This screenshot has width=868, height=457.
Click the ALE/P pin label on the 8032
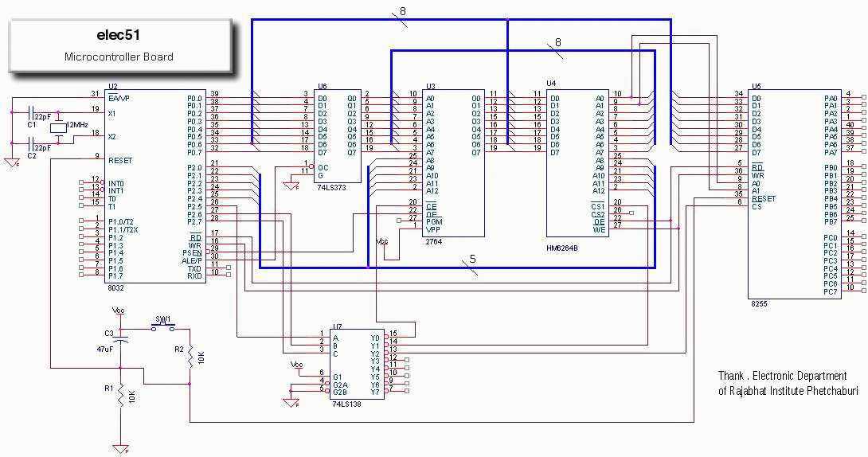tap(191, 260)
